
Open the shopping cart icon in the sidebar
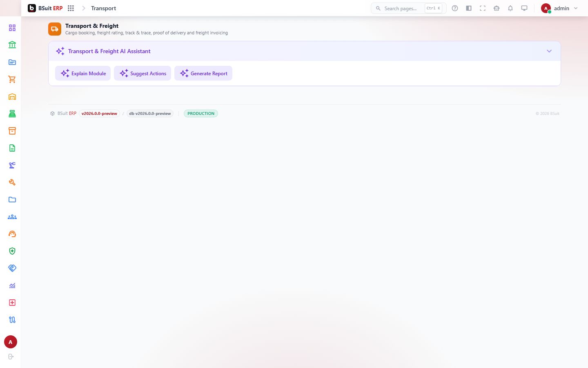[x=12, y=79]
